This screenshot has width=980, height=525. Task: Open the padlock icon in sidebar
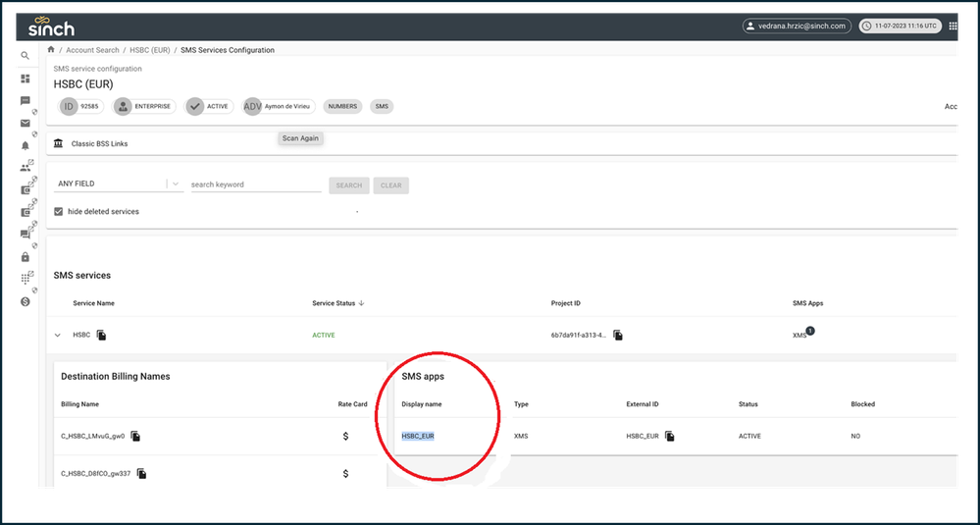coord(25,257)
